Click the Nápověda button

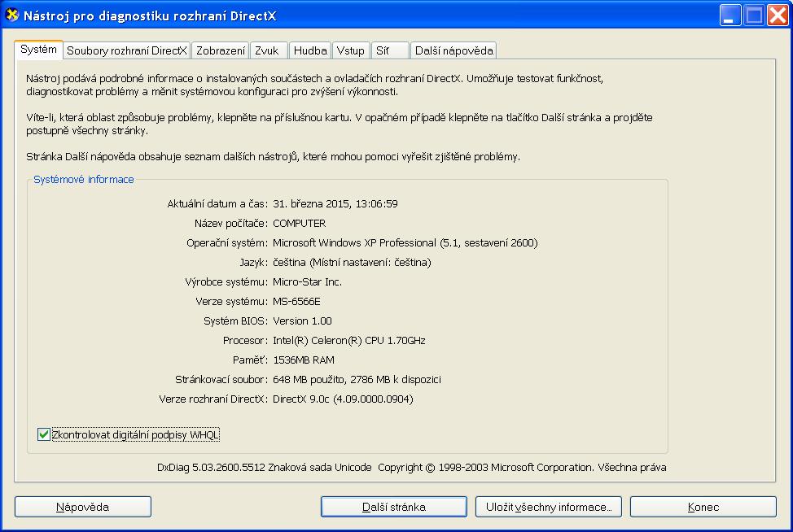pyautogui.click(x=83, y=507)
